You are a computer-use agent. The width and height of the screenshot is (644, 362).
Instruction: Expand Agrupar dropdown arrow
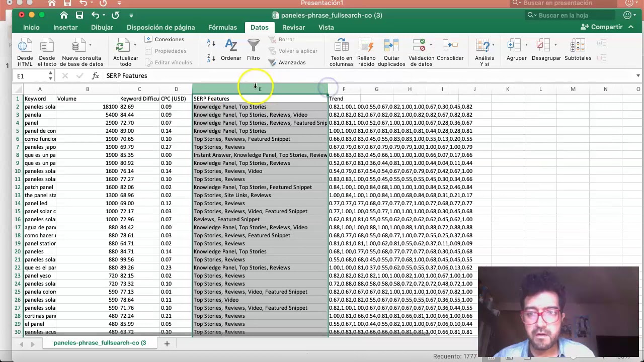pos(526,45)
